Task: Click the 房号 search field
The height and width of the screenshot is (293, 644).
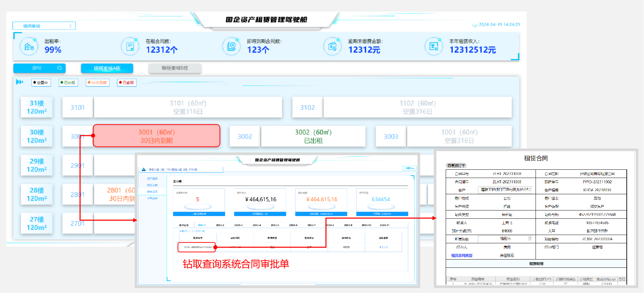Action: 39,68
